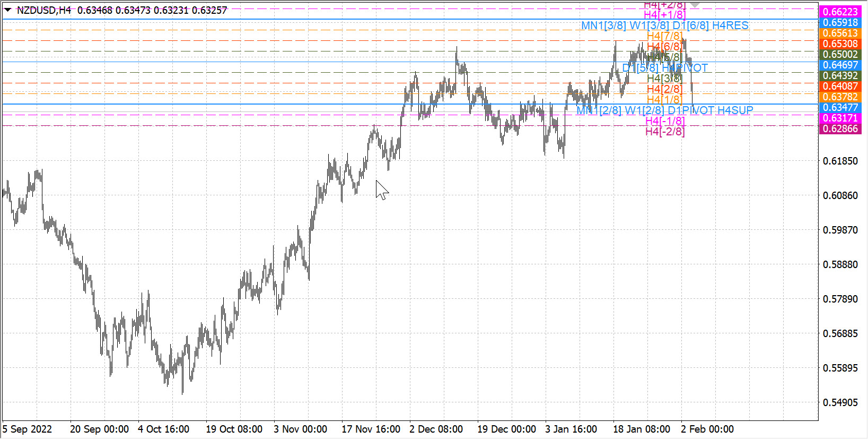Viewport: 868px width, 439px height.
Task: Click the H4[7/8] orange level label
Action: click(664, 36)
